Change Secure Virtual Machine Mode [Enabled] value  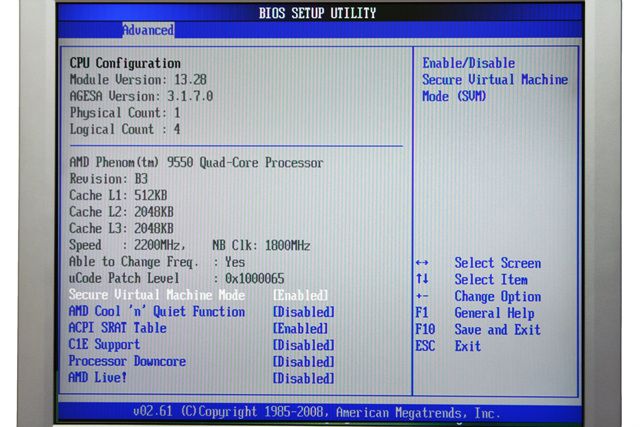click(300, 295)
